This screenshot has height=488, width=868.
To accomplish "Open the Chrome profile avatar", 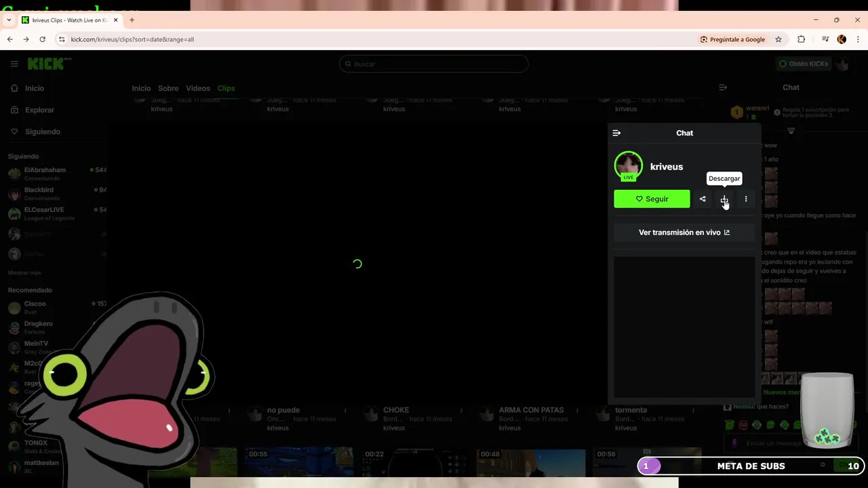I will pos(842,39).
